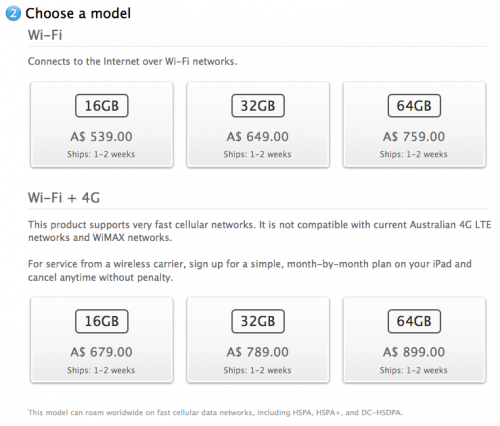Click the 32GB badge in Wi-Fi + 4G row

(x=258, y=321)
